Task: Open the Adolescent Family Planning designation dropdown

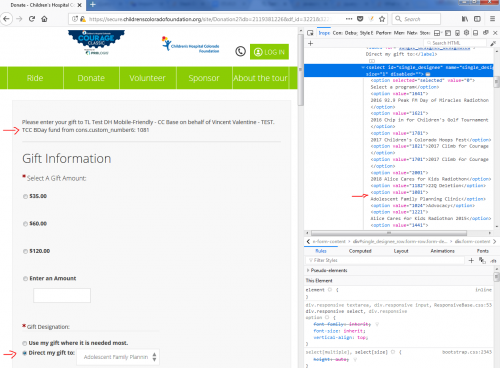Action: click(x=118, y=357)
